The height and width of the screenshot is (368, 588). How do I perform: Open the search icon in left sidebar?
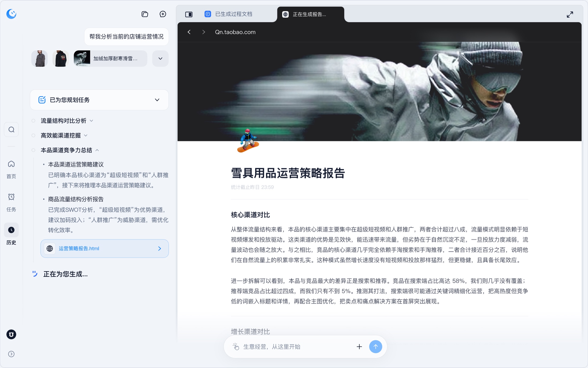pos(11,130)
